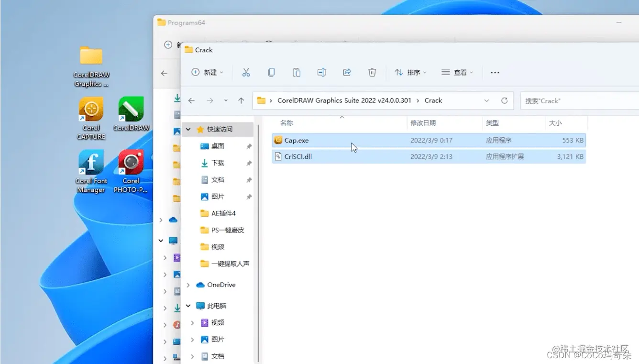Image resolution: width=639 pixels, height=364 pixels.
Task: Refresh the Crack folder view
Action: pyautogui.click(x=504, y=100)
